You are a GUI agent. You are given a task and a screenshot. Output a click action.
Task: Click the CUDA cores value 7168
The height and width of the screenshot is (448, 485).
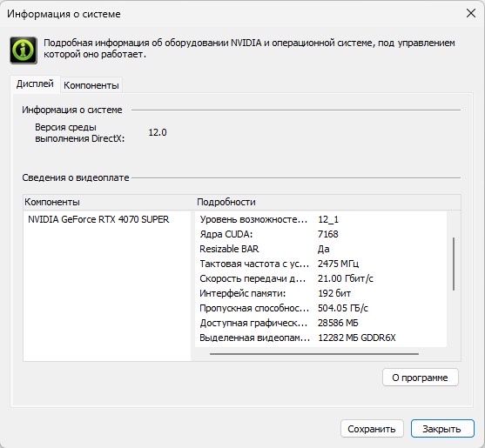[x=328, y=234]
